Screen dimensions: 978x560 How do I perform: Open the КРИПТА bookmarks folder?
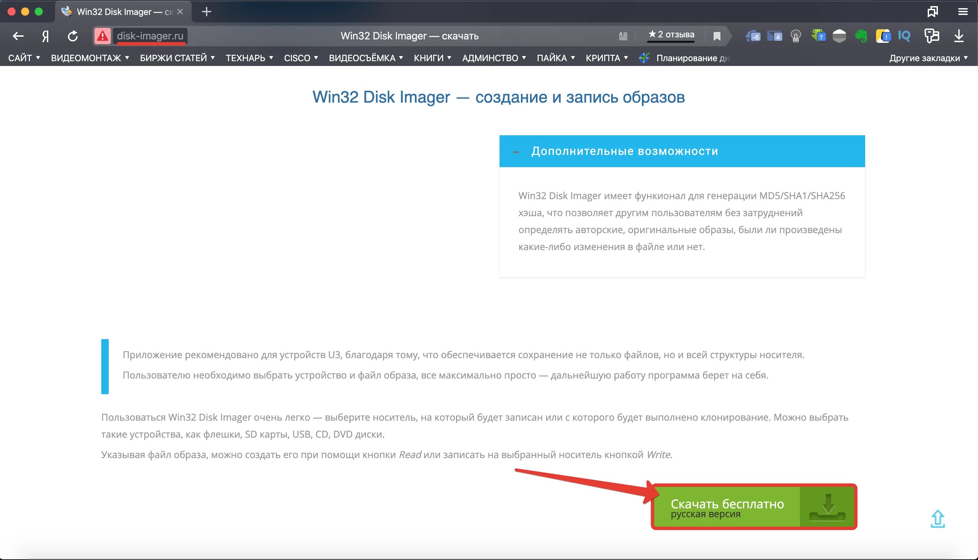607,58
